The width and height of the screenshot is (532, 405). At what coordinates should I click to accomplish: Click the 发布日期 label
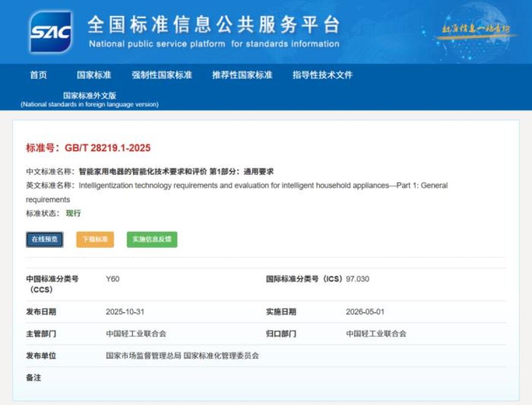[x=41, y=312]
